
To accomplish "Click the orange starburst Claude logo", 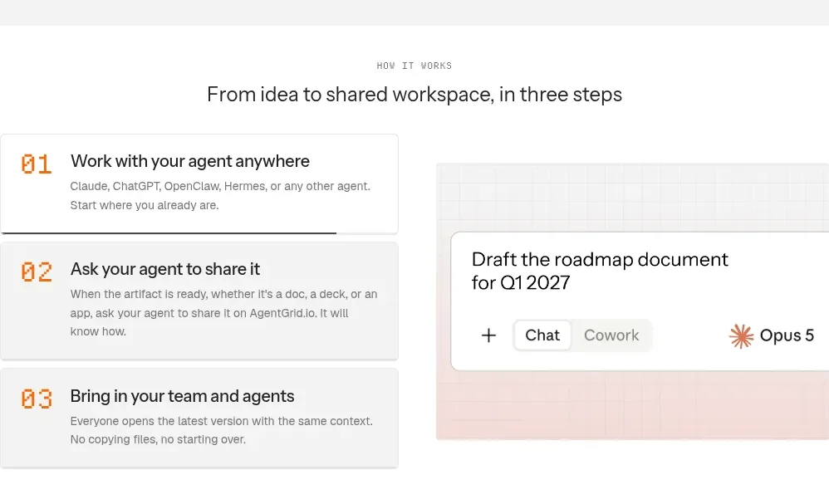I will coord(741,335).
